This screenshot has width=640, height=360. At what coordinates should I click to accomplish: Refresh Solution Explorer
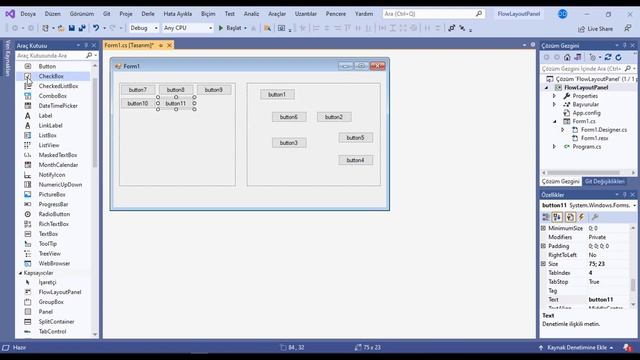coord(618,58)
